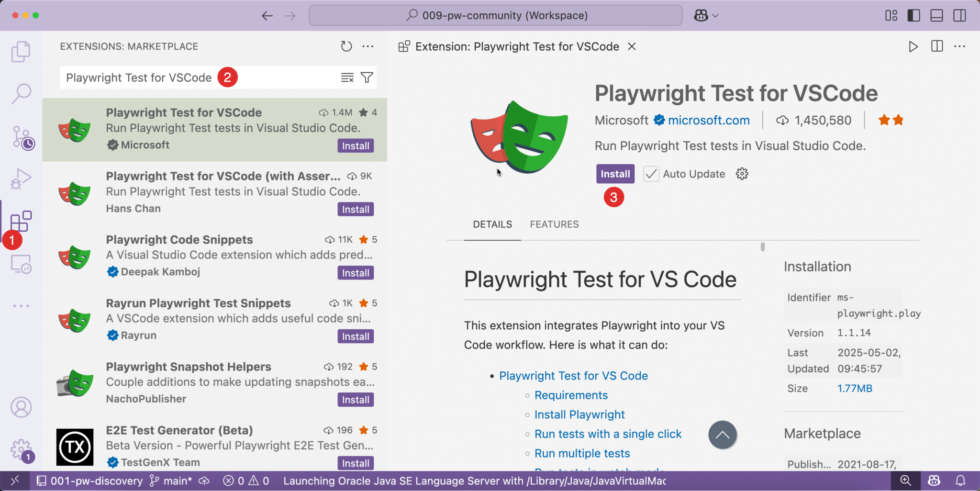Install Playwright Test for VSCode from details page

coord(615,174)
